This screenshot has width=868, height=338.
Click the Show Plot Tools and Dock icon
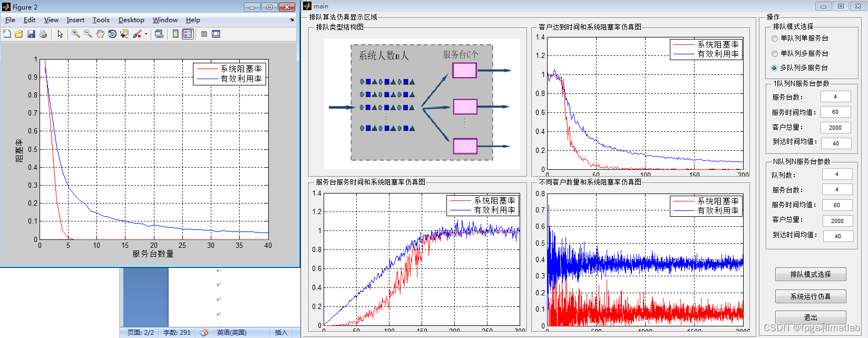tap(216, 34)
